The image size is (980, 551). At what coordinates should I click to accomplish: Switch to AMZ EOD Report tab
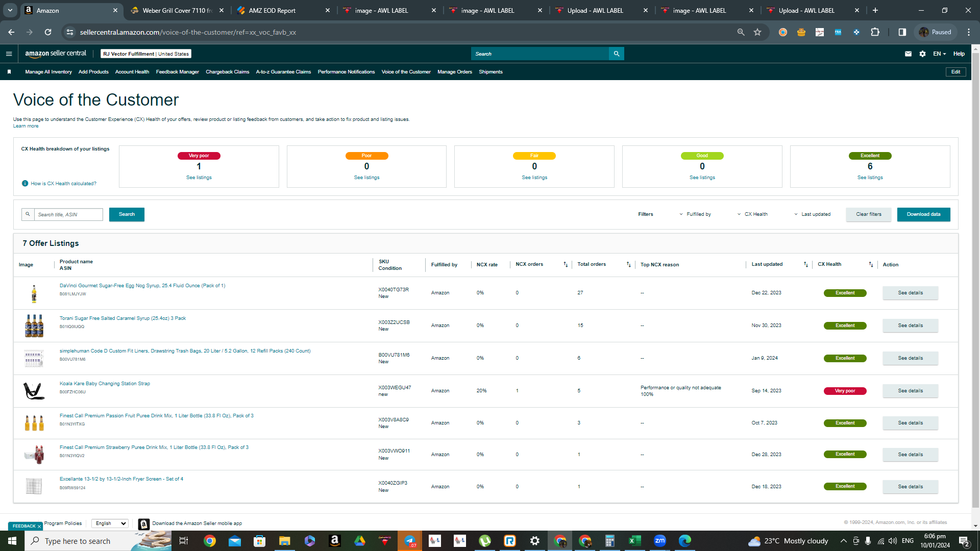tap(283, 10)
